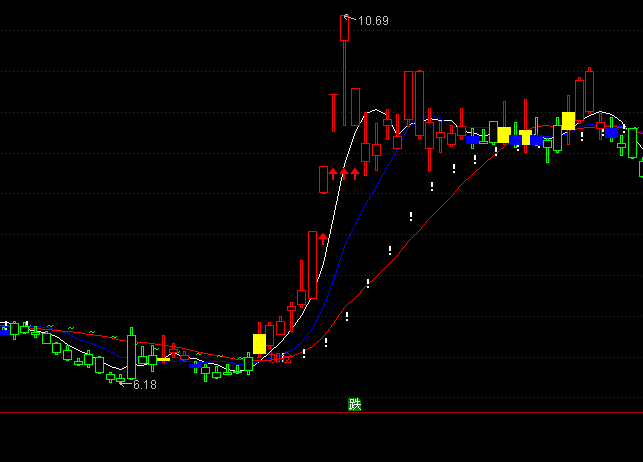The image size is (643, 462).
Task: Select the tall green candle above the 6.18 low
Action: point(131,356)
